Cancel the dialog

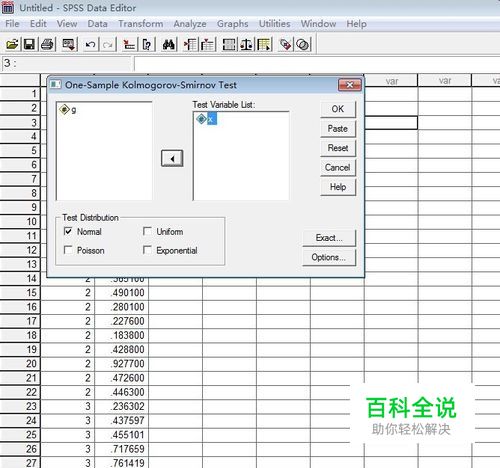[x=338, y=167]
